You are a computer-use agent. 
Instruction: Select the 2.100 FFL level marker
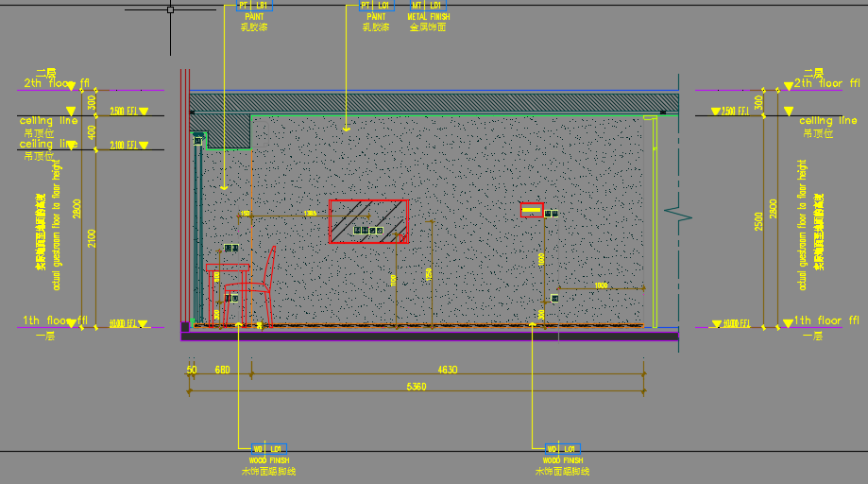tap(129, 145)
